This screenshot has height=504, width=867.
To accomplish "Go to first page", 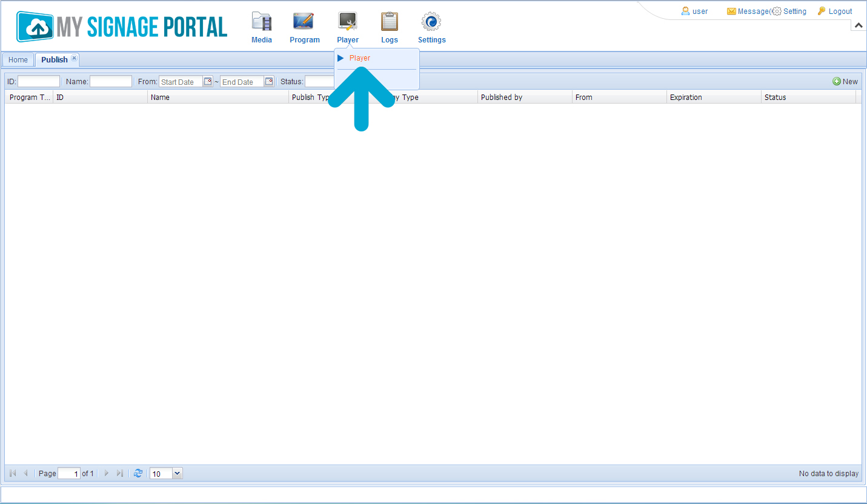I will (13, 474).
